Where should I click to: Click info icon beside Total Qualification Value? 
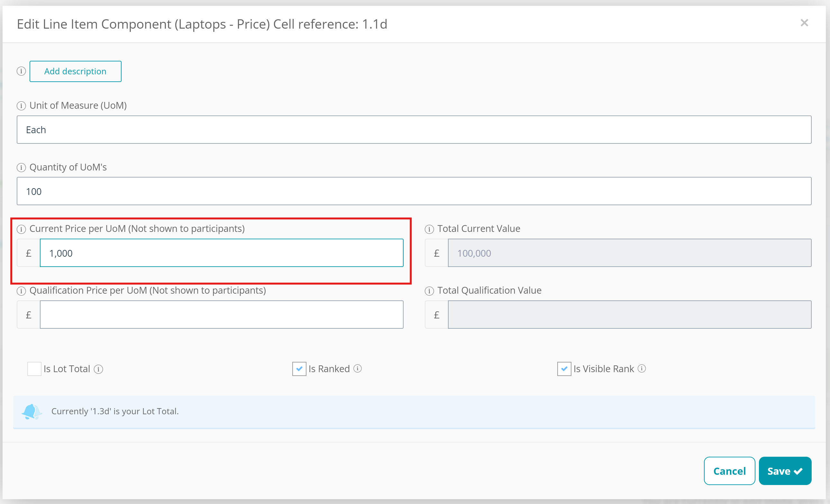pyautogui.click(x=429, y=291)
